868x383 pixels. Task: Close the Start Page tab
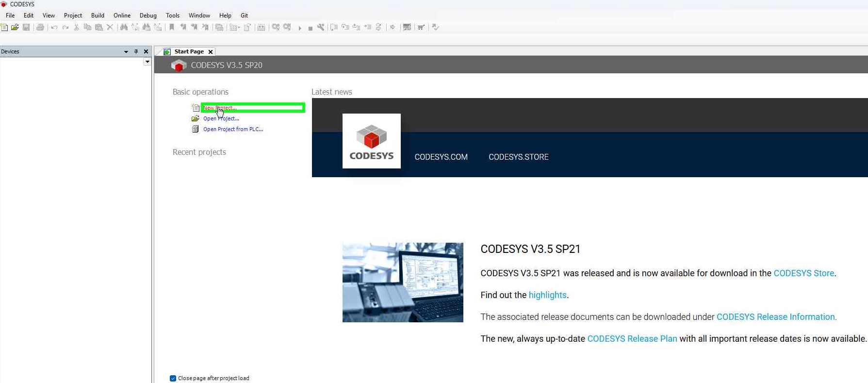[x=211, y=51]
